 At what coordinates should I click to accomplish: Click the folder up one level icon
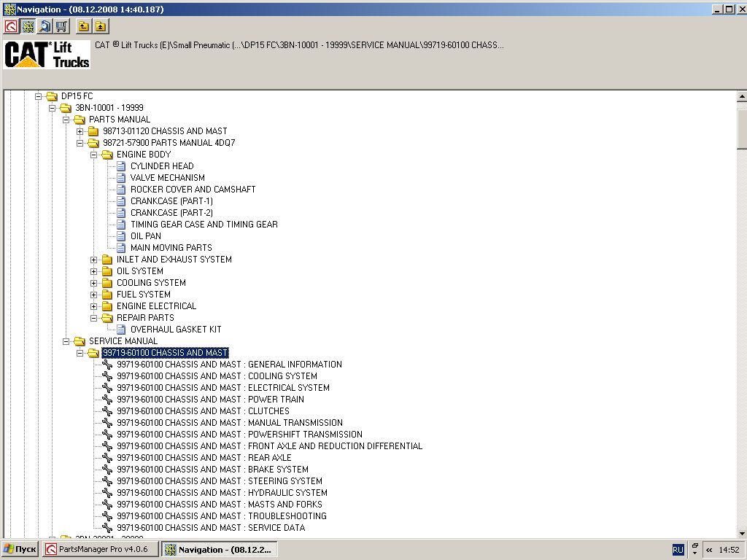point(84,27)
